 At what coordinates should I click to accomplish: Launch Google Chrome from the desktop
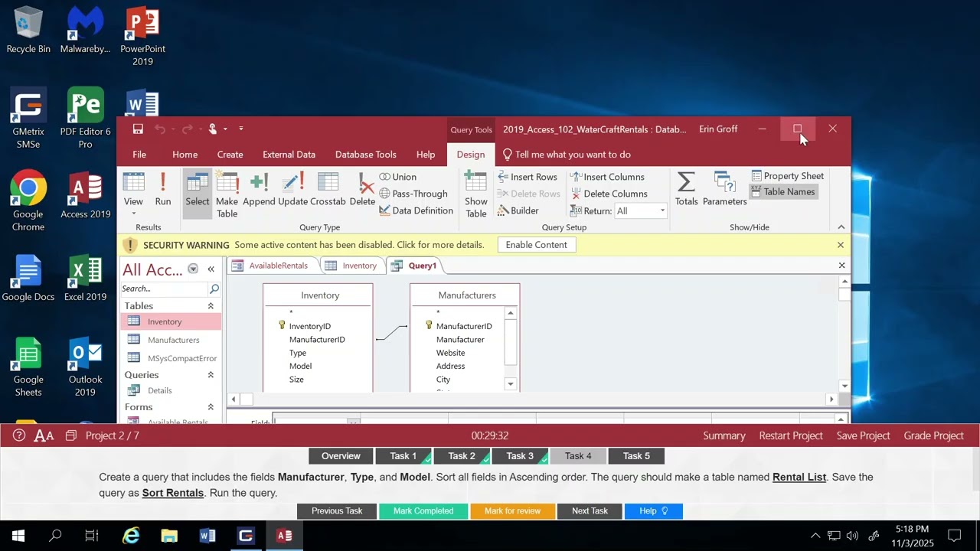click(x=28, y=201)
